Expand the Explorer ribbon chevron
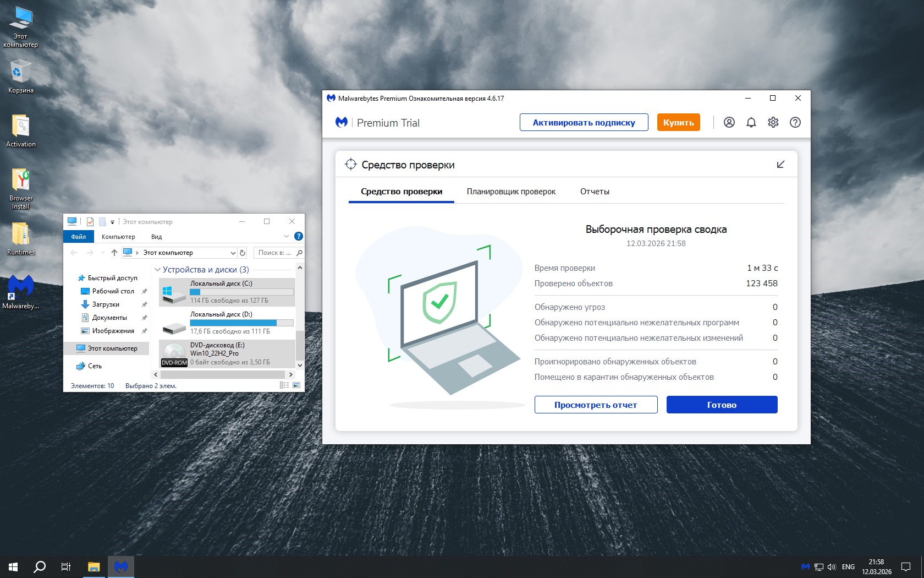Viewport: 924px width, 578px height. 286,236
